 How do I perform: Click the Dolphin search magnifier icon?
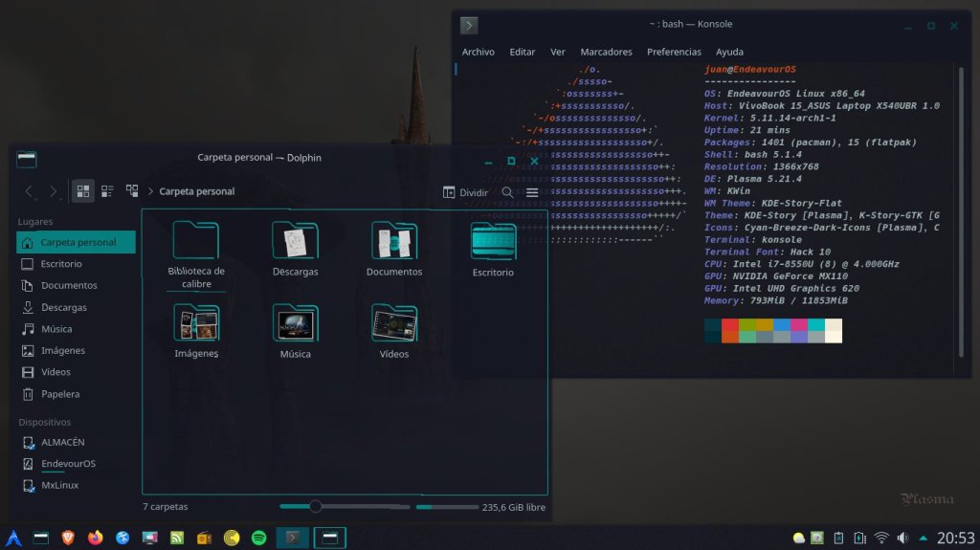pos(507,192)
